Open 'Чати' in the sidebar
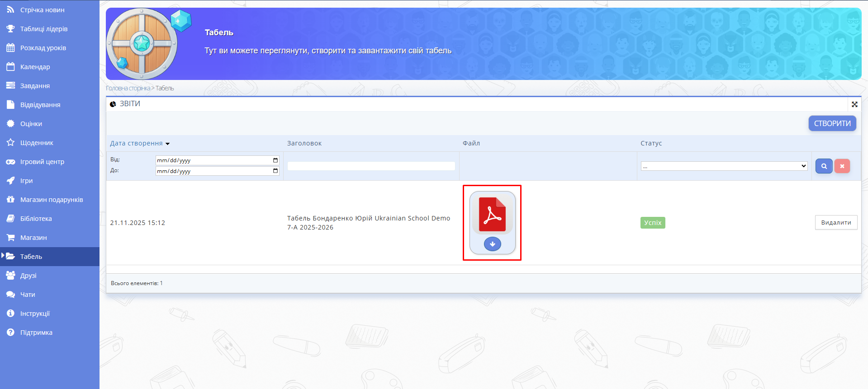This screenshot has height=389, width=868. coord(28,295)
